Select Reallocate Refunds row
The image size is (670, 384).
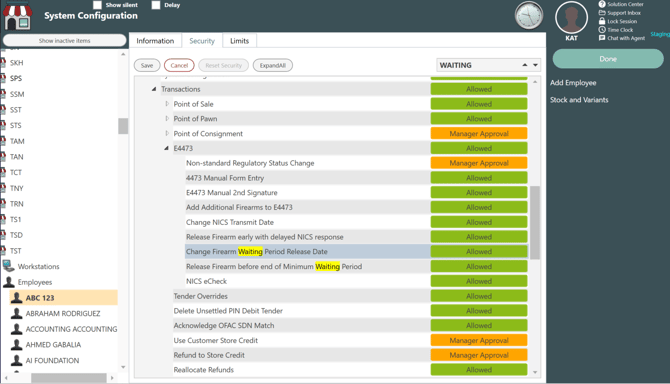(301, 370)
